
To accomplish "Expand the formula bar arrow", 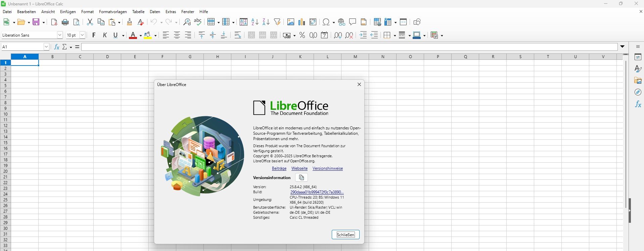I will pos(623,47).
